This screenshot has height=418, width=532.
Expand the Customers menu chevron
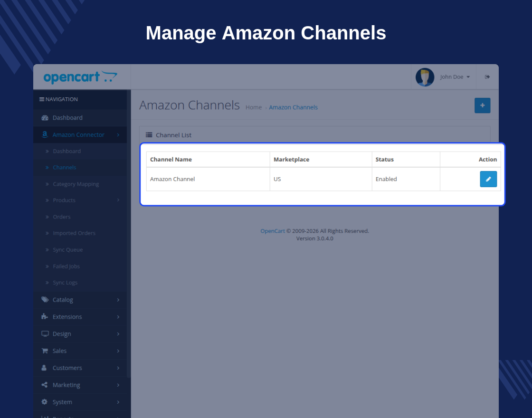click(118, 368)
